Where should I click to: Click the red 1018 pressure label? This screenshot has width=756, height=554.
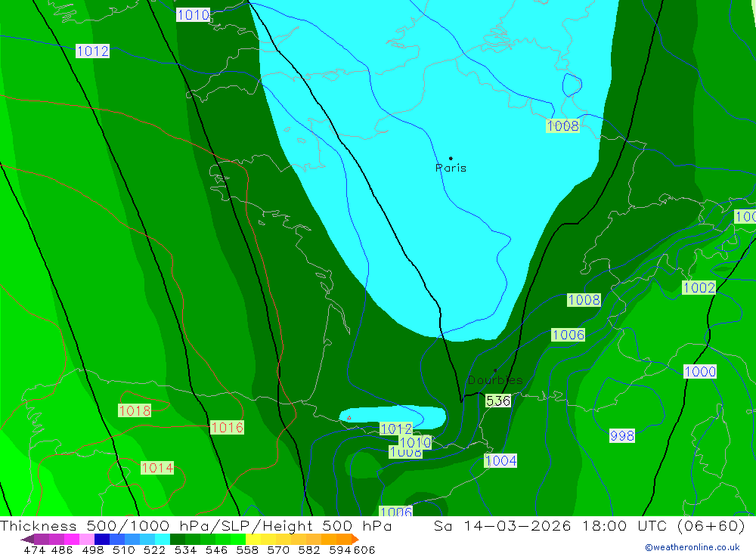tap(135, 411)
